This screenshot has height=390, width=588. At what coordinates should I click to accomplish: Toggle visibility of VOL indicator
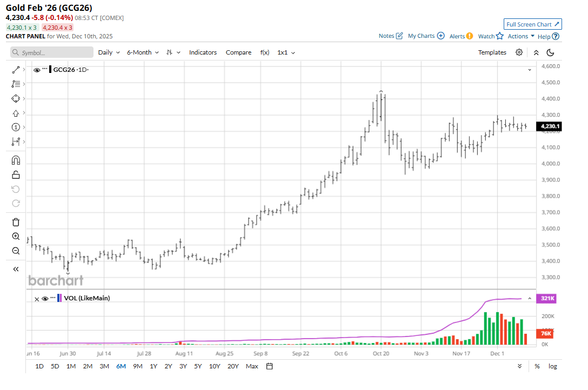(45, 299)
